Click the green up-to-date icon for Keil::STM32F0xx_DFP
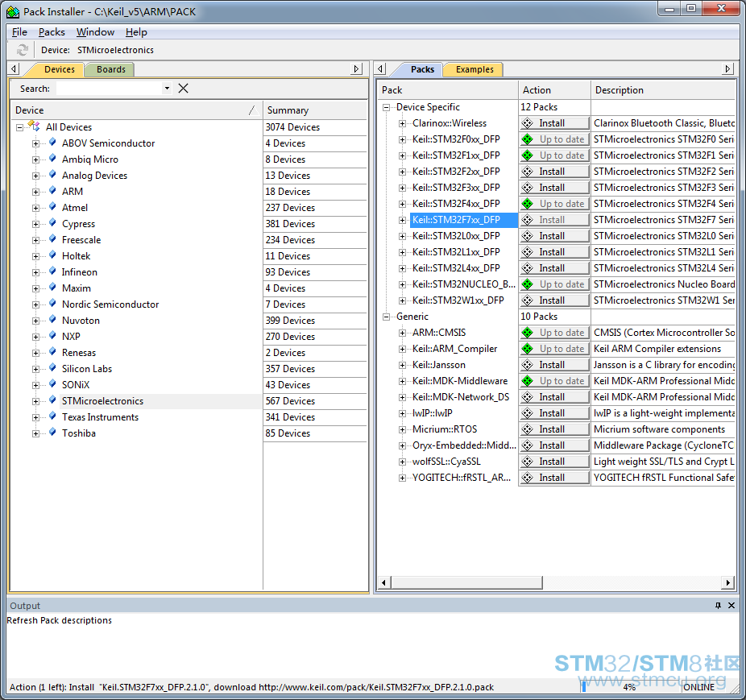 [527, 139]
